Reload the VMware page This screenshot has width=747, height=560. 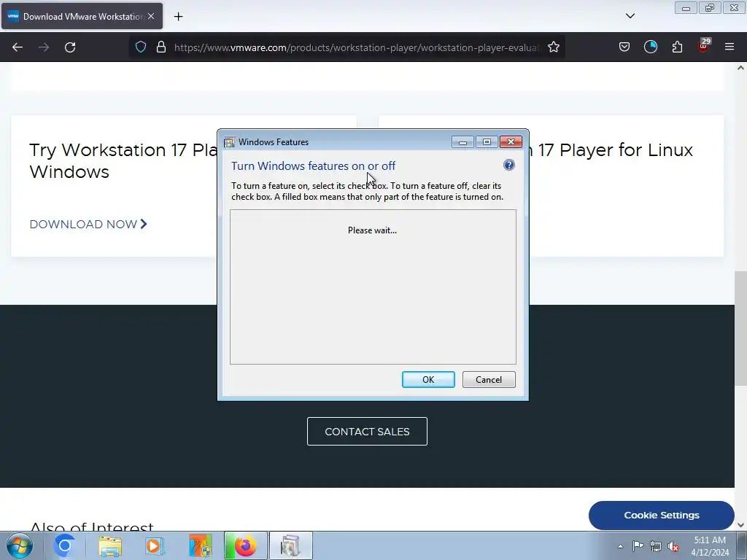click(x=70, y=47)
